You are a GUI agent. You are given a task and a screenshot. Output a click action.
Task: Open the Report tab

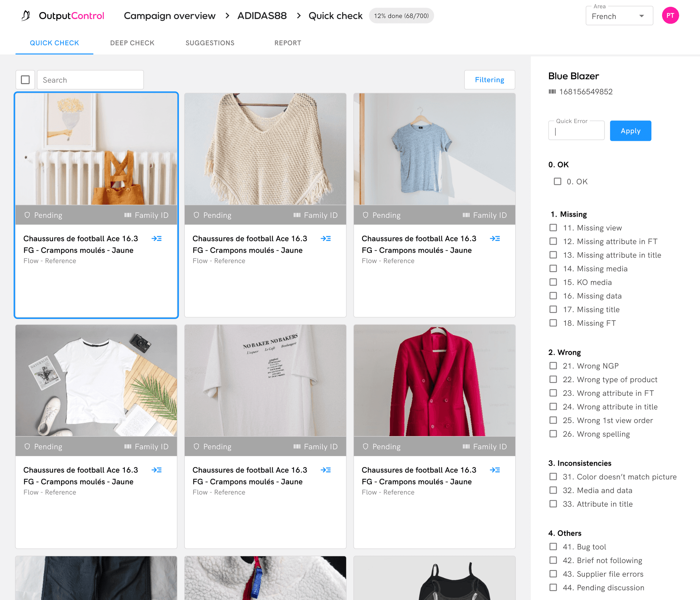(287, 43)
